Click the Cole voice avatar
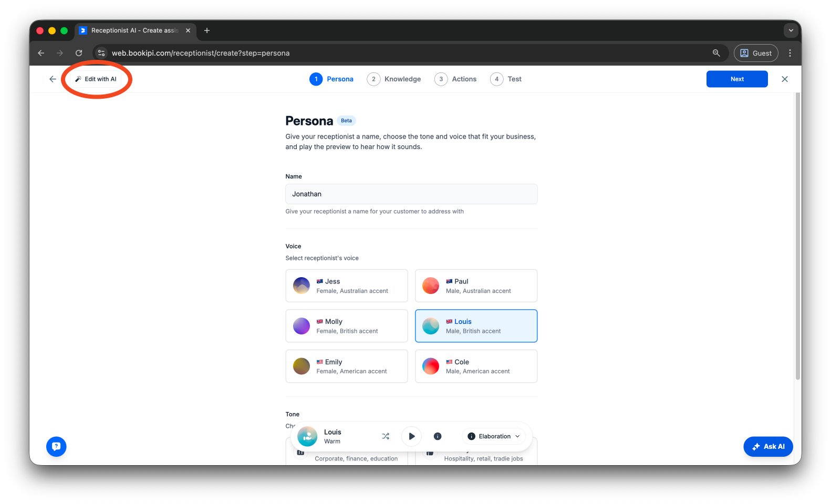Viewport: 831px width, 504px height. pyautogui.click(x=431, y=366)
